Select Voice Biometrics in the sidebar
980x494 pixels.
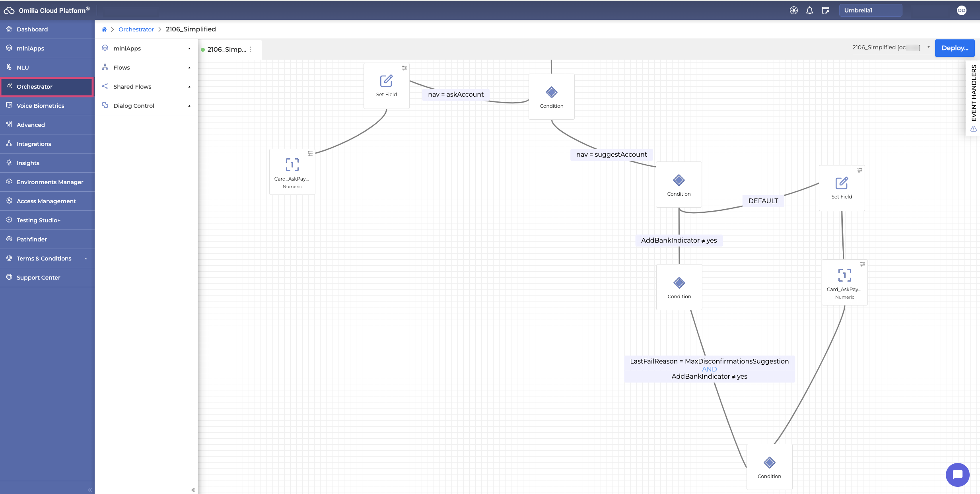click(40, 105)
